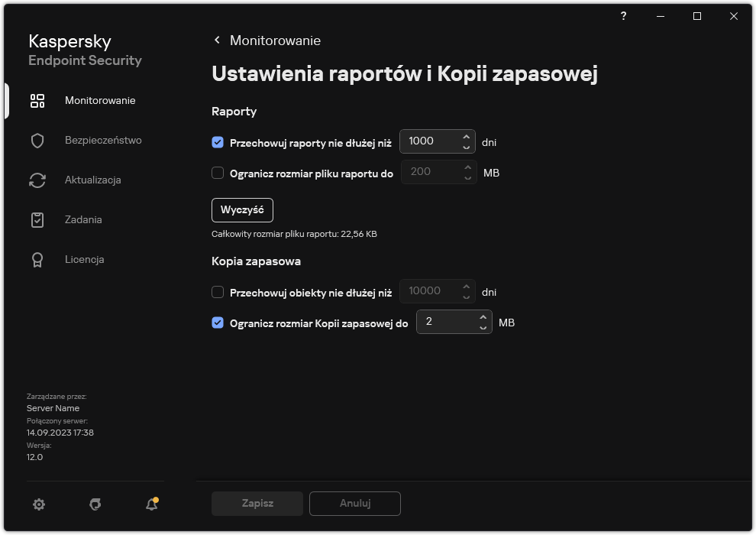Enable Przechowuj obiekty nie dłużej niż
Viewport: 756px width, 535px height.
219,291
